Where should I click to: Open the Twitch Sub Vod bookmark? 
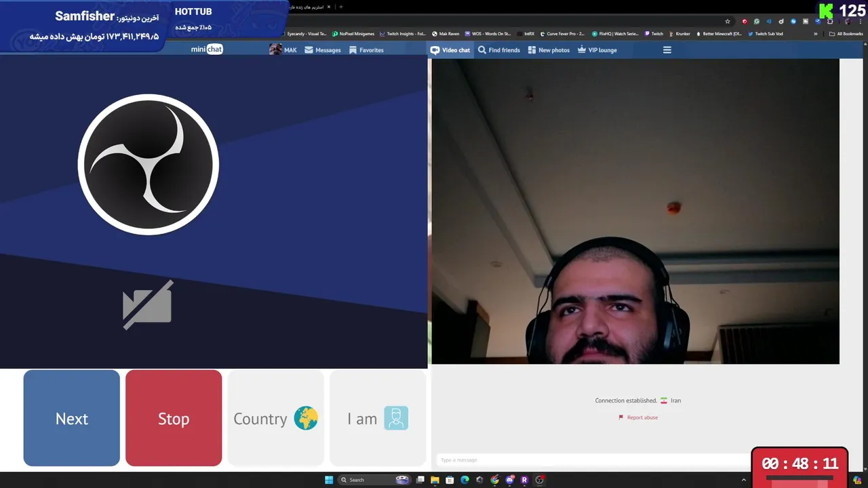(765, 33)
